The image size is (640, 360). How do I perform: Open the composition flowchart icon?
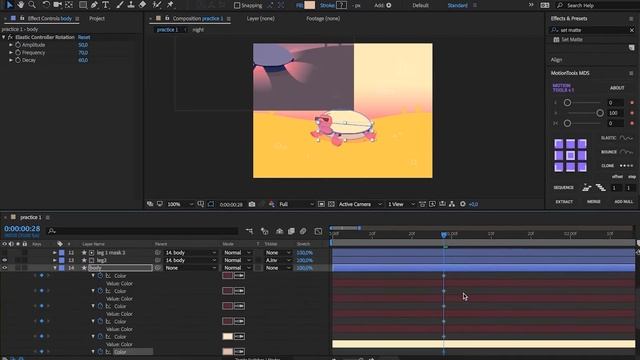452,204
